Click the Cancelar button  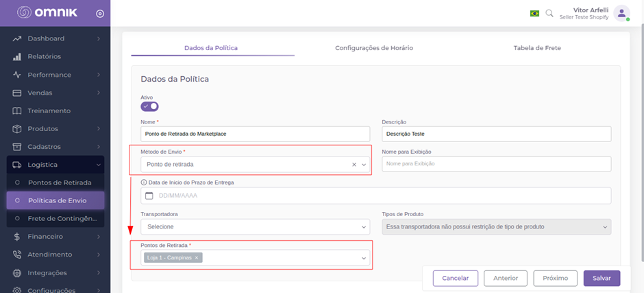(456, 278)
